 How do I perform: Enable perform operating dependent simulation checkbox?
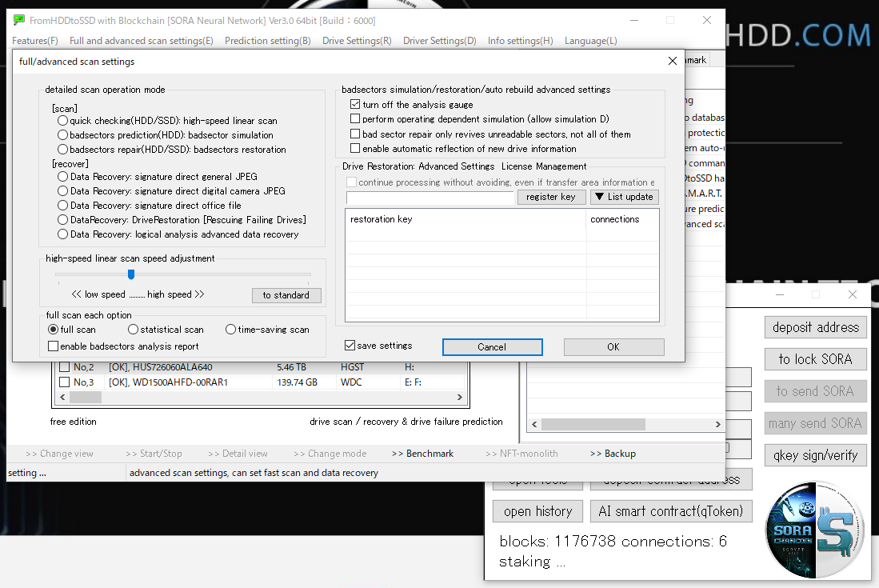pos(355,119)
